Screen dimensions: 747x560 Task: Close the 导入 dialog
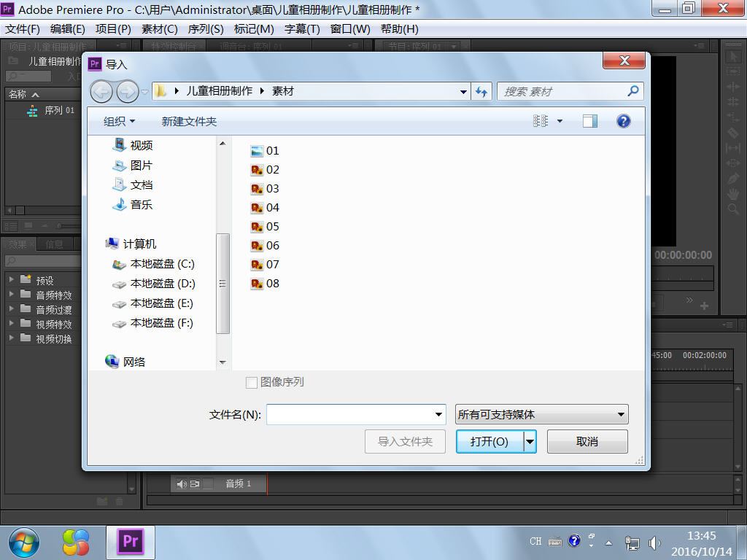tap(624, 60)
